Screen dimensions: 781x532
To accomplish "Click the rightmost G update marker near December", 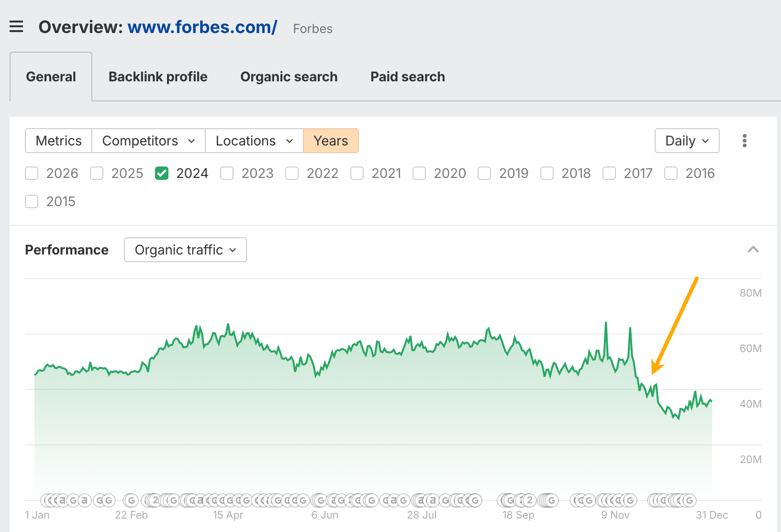I will [x=689, y=500].
